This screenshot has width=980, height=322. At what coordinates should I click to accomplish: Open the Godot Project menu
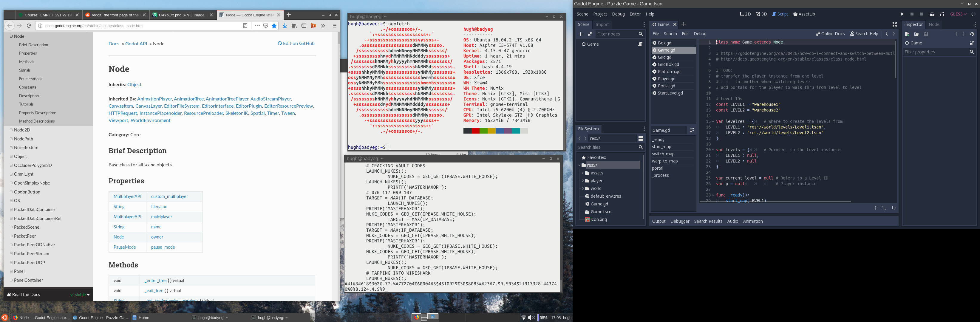click(x=600, y=14)
